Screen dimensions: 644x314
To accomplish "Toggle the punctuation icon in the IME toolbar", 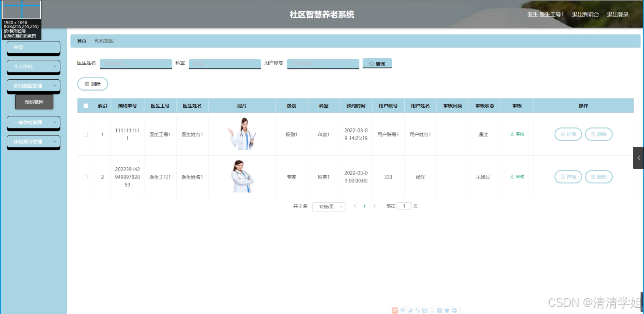I will 417,310.
